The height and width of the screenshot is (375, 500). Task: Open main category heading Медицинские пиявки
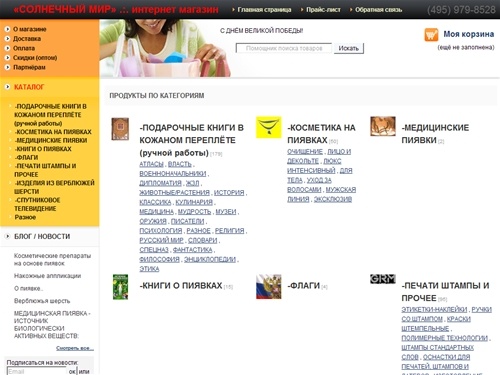435,134
